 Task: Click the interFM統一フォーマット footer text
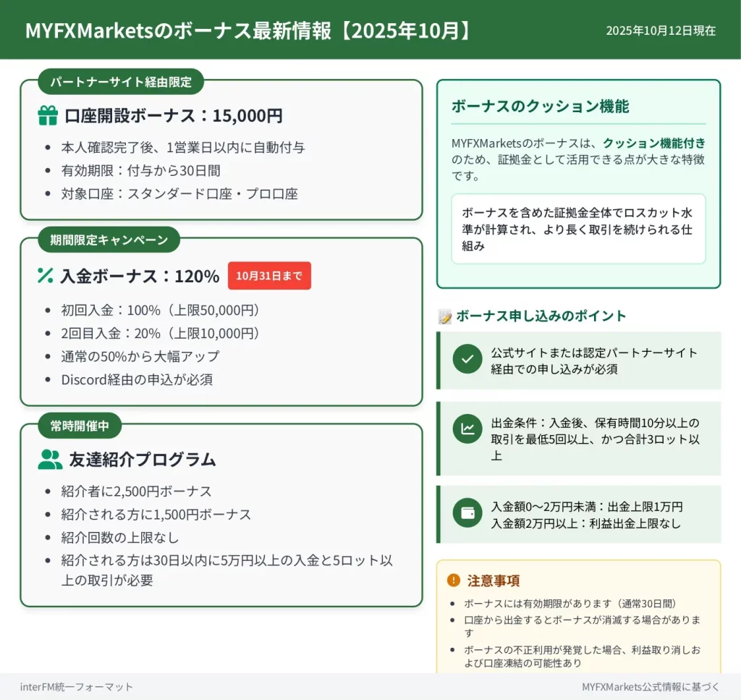[x=77, y=686]
